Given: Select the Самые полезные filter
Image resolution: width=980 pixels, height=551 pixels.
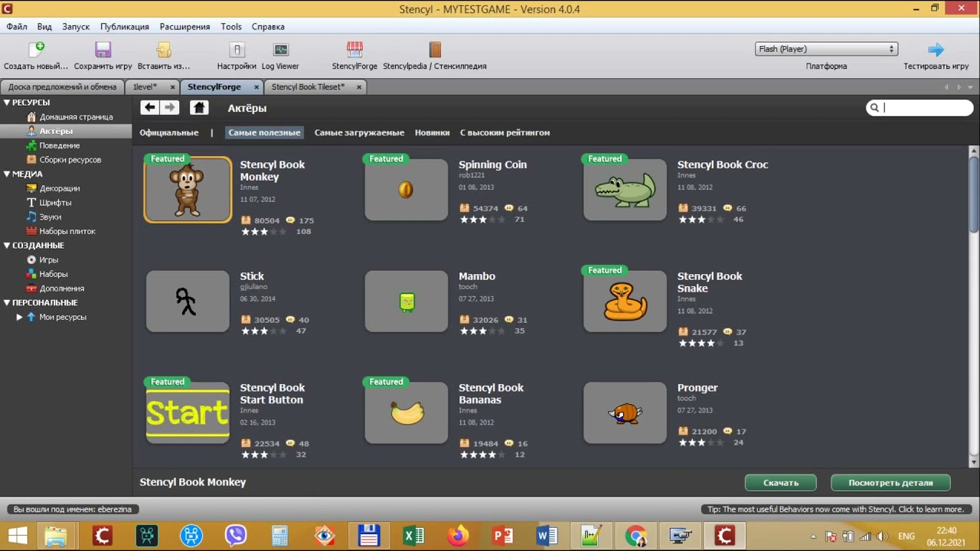Looking at the screenshot, I should point(264,132).
